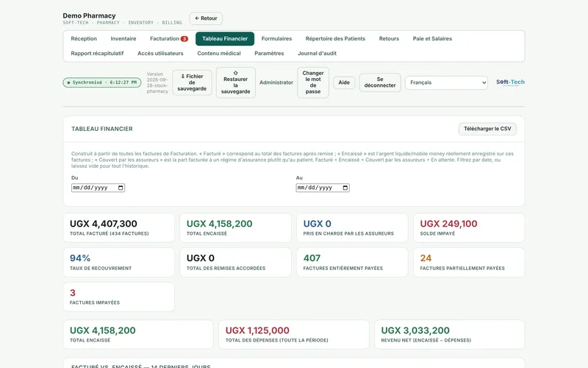Click the Aide button
Screen dimensions: 588x368
[344, 82]
